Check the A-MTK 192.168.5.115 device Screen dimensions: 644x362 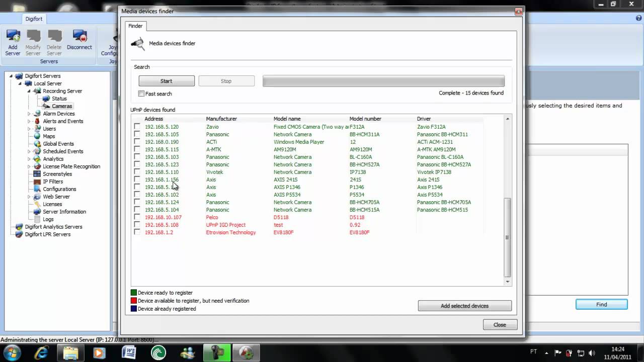point(137,149)
